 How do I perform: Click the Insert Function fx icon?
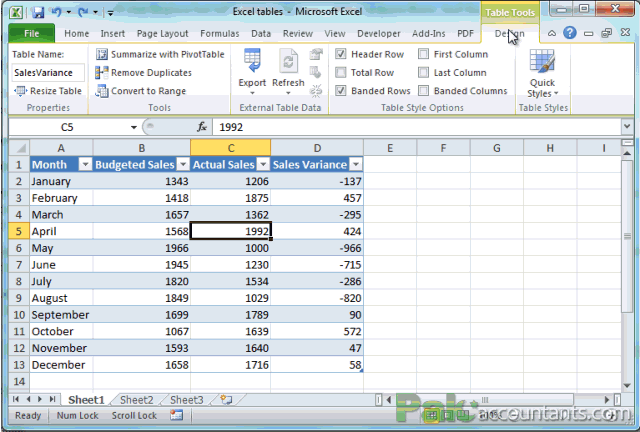pyautogui.click(x=202, y=127)
